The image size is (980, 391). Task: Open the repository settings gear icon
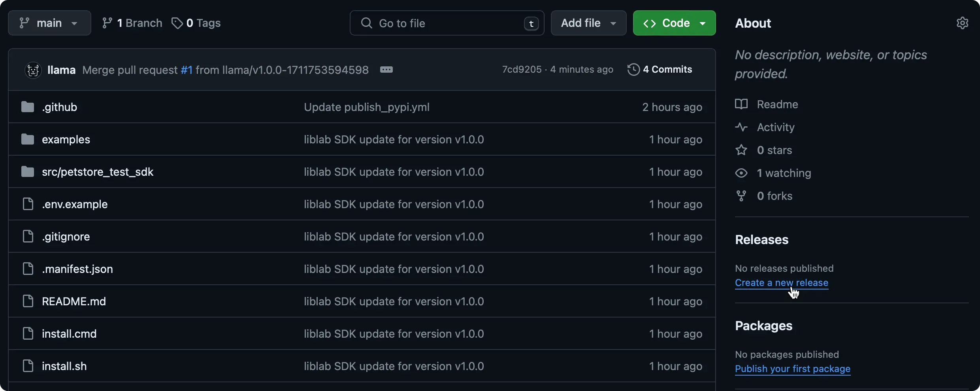click(x=963, y=23)
